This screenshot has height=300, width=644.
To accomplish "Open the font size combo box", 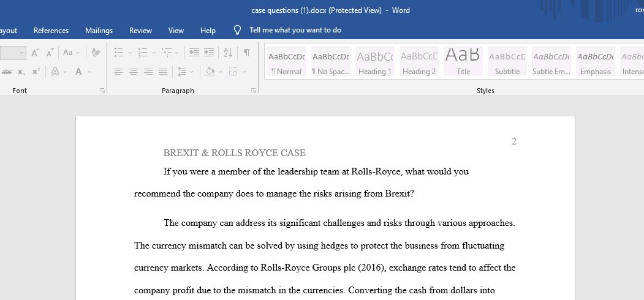I will tap(13, 53).
